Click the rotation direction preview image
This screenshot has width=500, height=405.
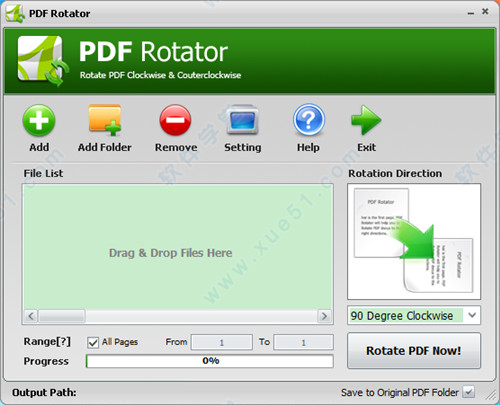click(x=414, y=241)
